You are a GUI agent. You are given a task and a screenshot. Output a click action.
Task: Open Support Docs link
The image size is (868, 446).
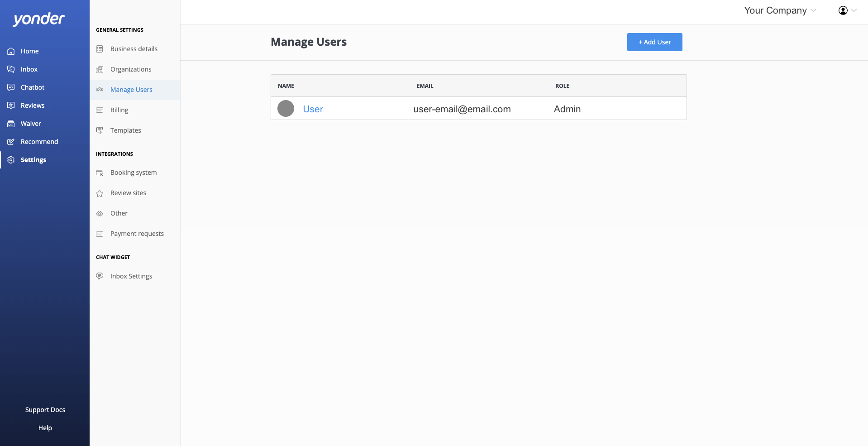coord(45,410)
